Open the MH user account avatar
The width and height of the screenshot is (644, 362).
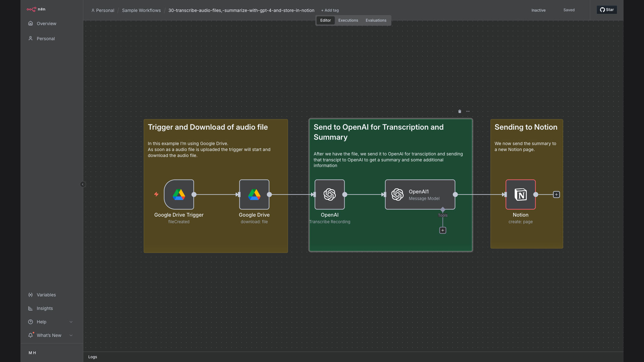click(32, 353)
